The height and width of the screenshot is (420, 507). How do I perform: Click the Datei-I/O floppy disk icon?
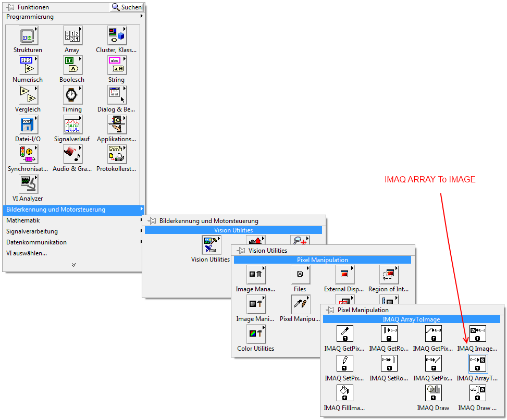tap(28, 125)
